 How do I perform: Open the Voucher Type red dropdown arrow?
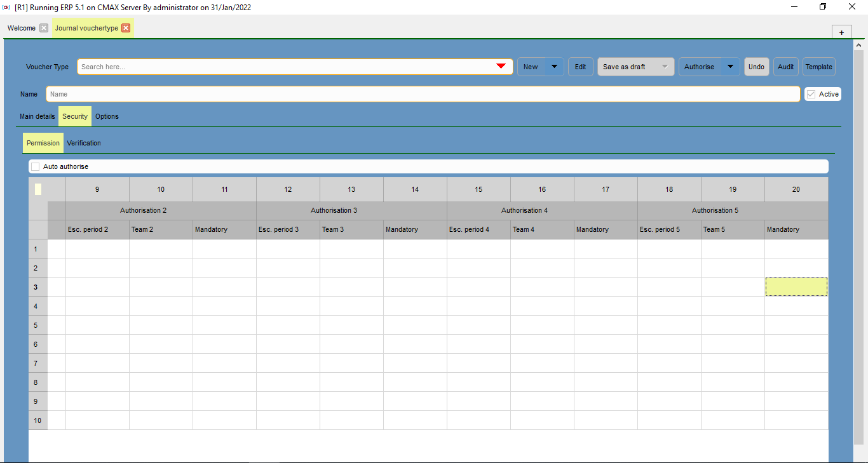(x=501, y=67)
